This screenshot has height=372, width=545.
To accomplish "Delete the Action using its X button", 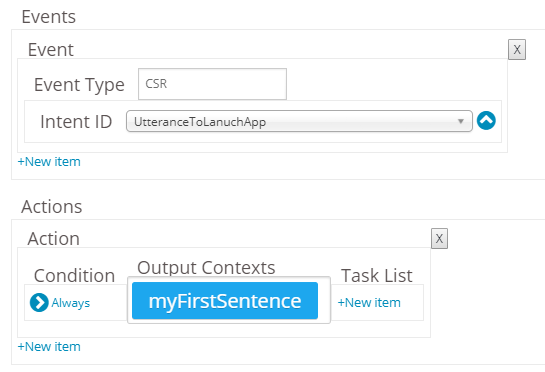I will (439, 238).
